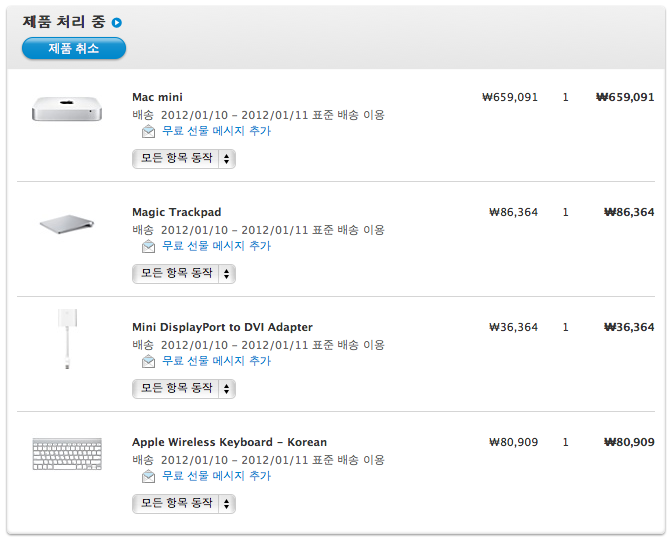Click the blue arrow icon beside 제품 처리 중
Screen dimensions: 671x547
click(x=117, y=22)
